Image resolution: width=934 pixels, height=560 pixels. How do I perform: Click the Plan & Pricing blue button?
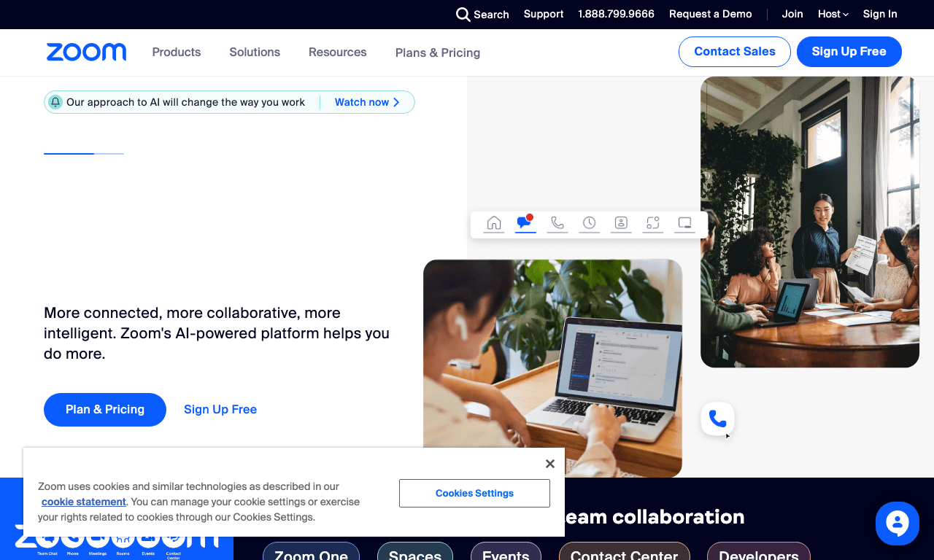(x=105, y=410)
